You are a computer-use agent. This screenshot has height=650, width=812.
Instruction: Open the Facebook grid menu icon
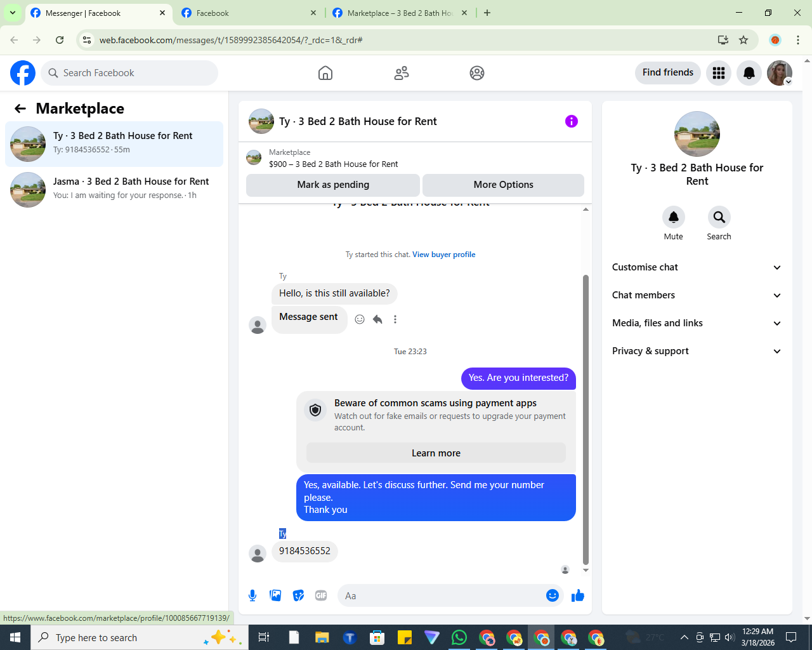coord(719,73)
